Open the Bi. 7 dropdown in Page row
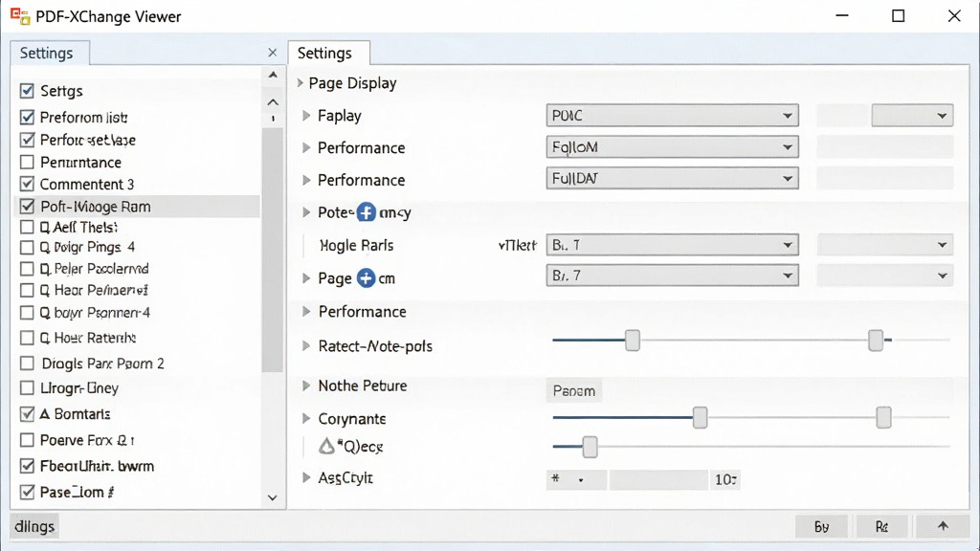 [x=672, y=275]
